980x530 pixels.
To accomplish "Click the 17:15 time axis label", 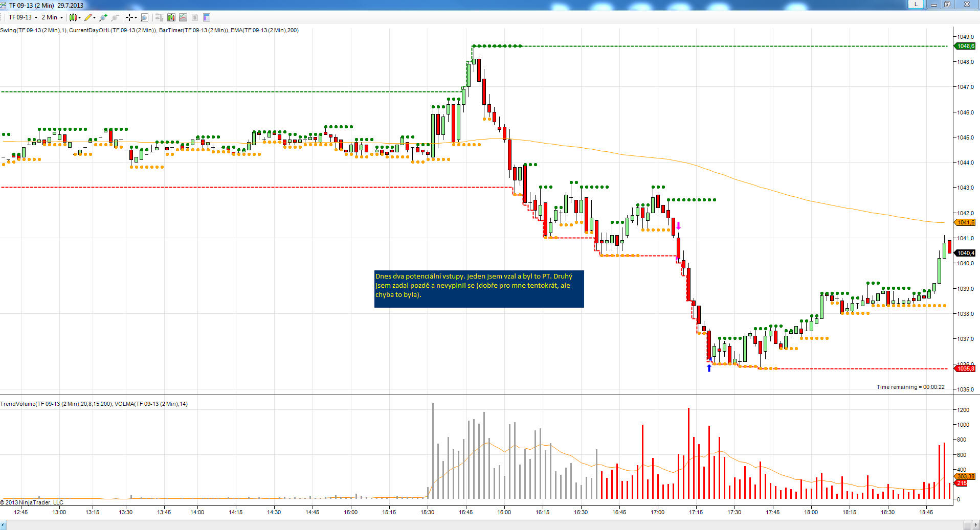I will (696, 512).
